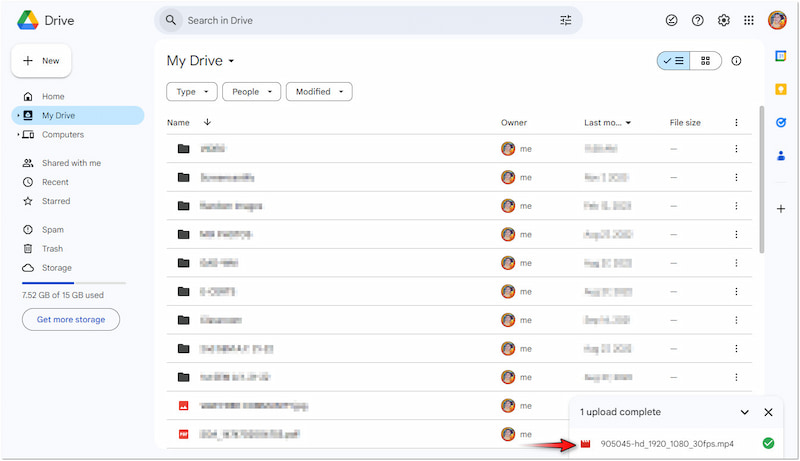
Task: Open Drive settings gear
Action: click(724, 20)
